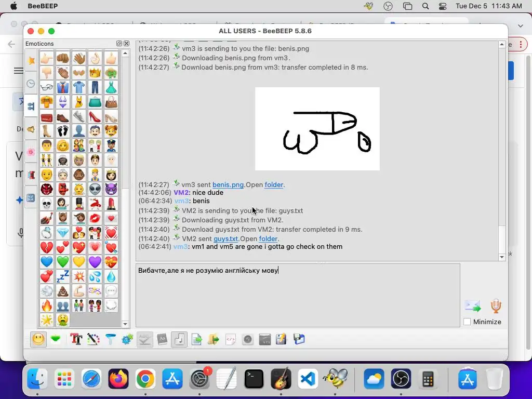Select the pink flower nature emoticon tab
Viewport: 532px width, 399px height.
(x=31, y=152)
